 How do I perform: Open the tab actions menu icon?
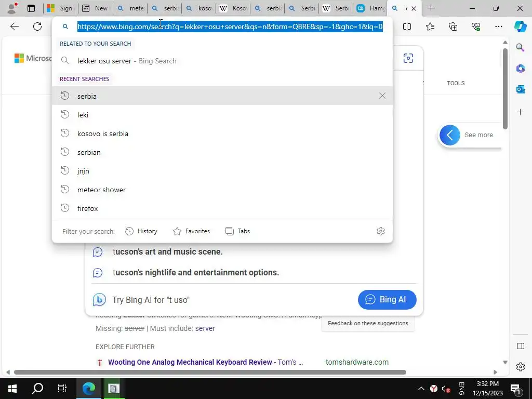[x=31, y=8]
